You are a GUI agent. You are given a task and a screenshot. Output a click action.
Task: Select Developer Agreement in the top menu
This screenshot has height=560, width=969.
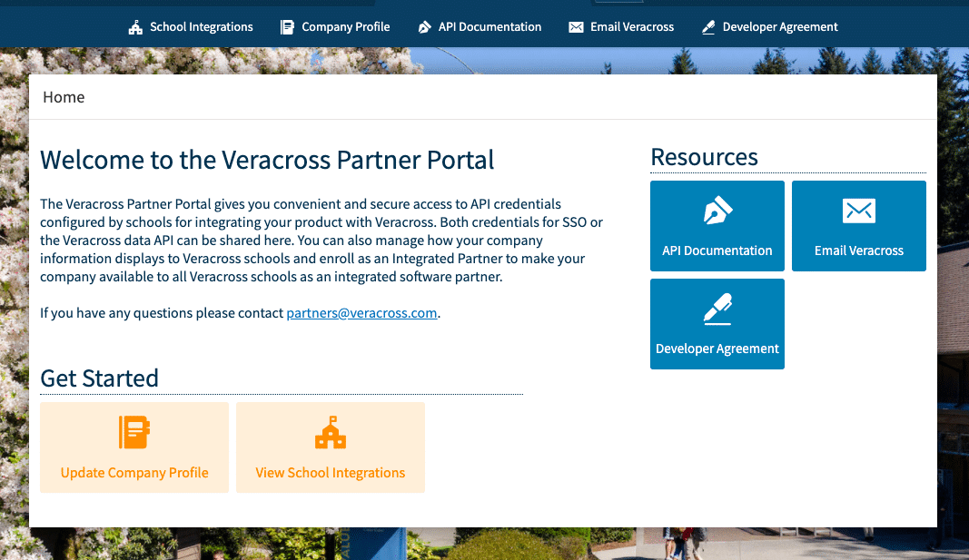[x=780, y=27]
